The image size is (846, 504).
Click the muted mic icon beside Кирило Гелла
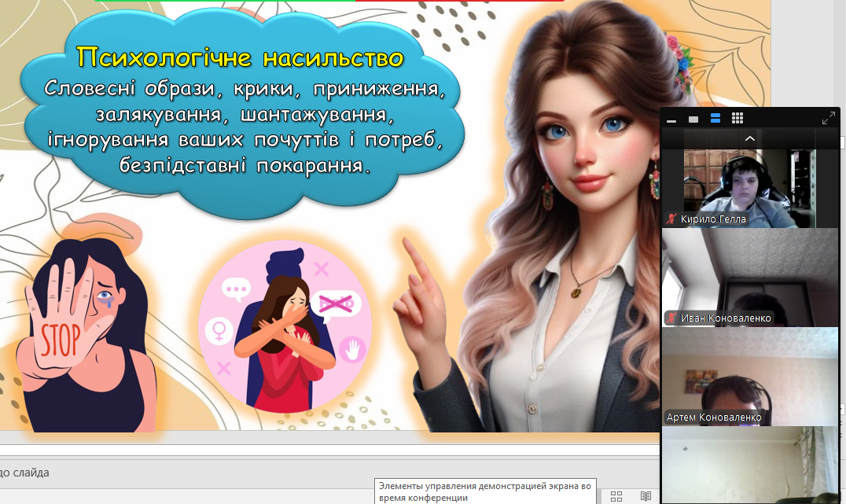coord(671,219)
